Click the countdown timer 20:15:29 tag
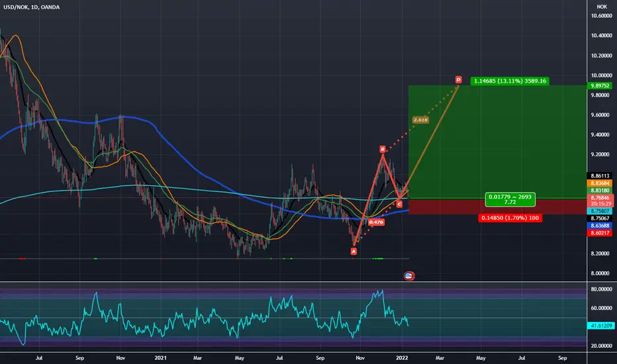This screenshot has height=364, width=617. point(600,204)
